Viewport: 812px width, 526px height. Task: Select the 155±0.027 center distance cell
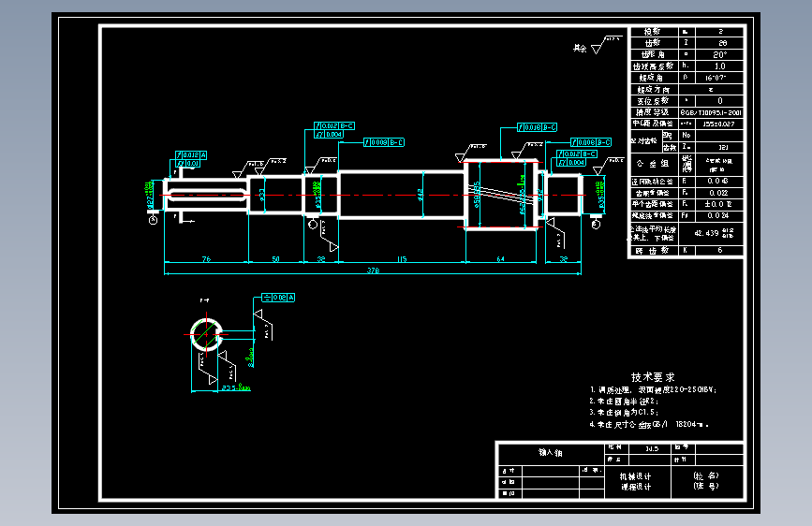coord(719,124)
